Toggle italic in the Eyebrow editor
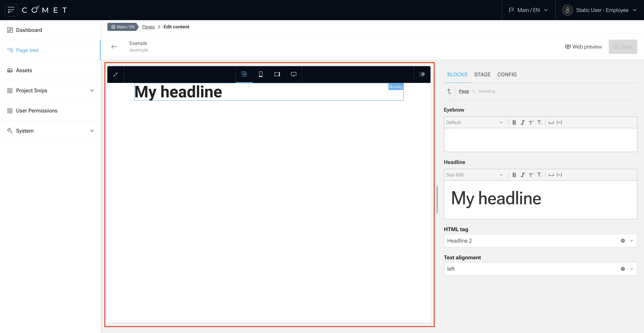The height and width of the screenshot is (333, 644). (523, 123)
